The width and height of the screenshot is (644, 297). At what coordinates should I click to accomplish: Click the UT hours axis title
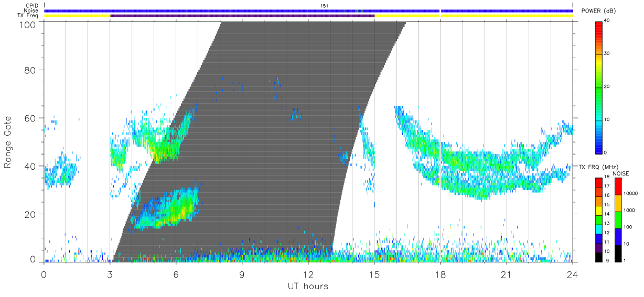click(308, 286)
